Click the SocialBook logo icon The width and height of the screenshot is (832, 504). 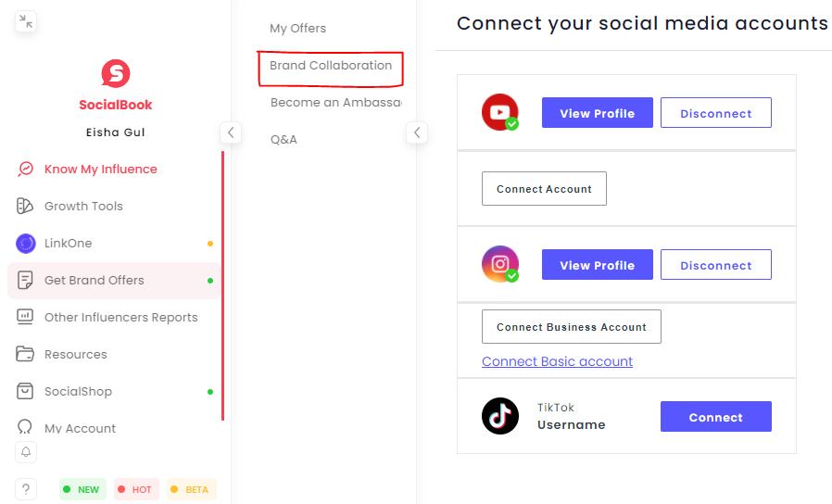(116, 73)
